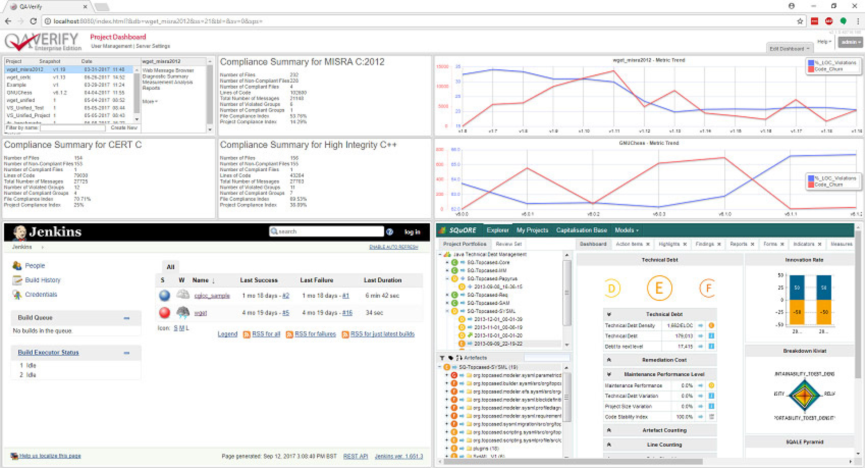865x468 pixels.
Task: Click the RSS for all feed icon
Action: pyautogui.click(x=247, y=334)
